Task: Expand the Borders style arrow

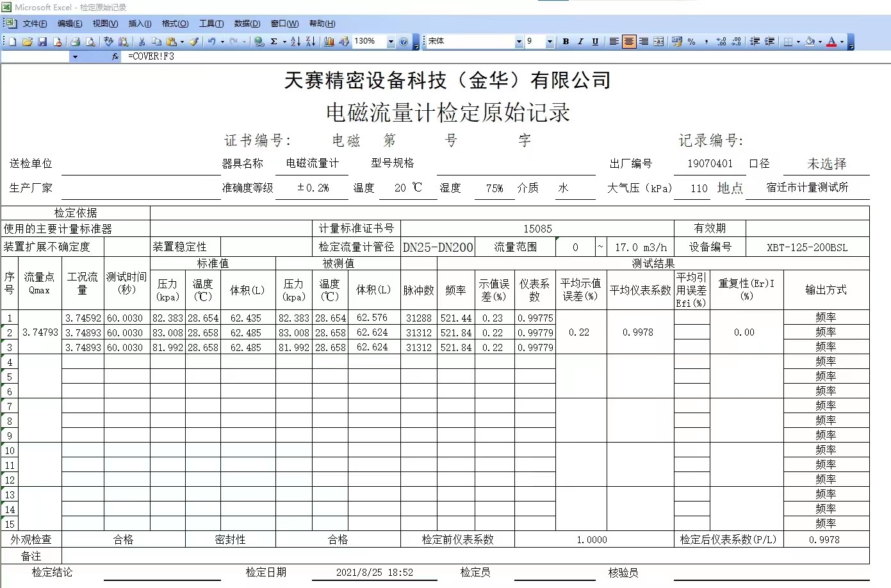Action: (798, 42)
